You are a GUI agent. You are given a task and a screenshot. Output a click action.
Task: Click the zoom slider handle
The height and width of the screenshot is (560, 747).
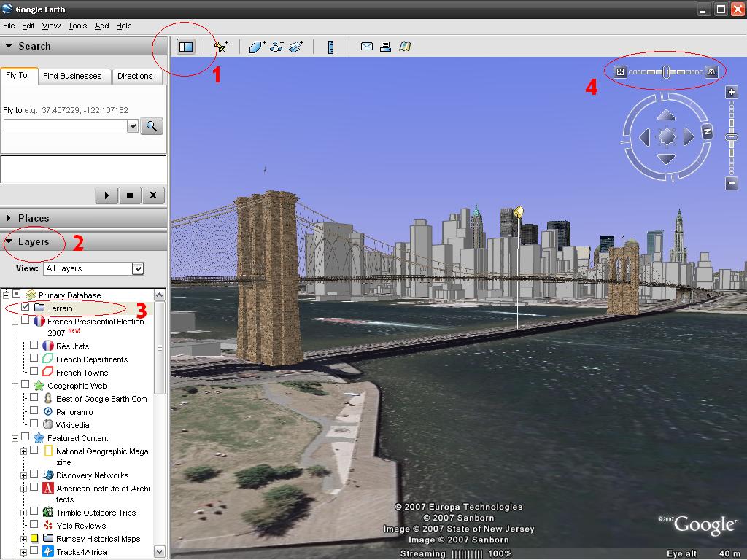732,137
